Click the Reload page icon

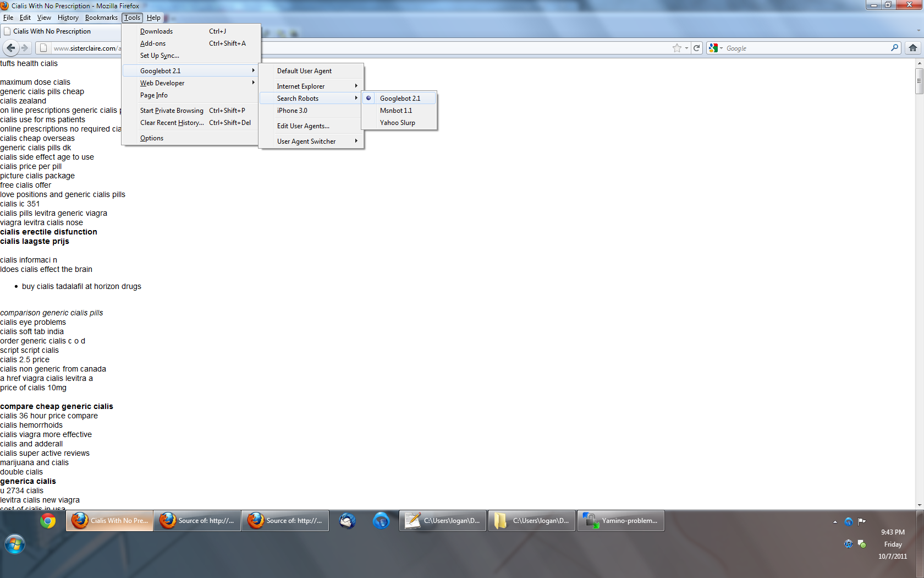pyautogui.click(x=696, y=48)
